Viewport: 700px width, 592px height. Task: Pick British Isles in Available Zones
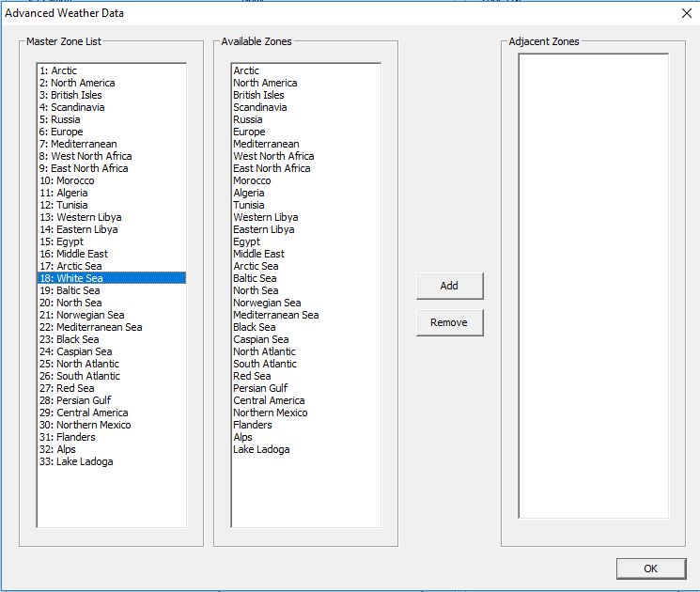click(x=306, y=95)
